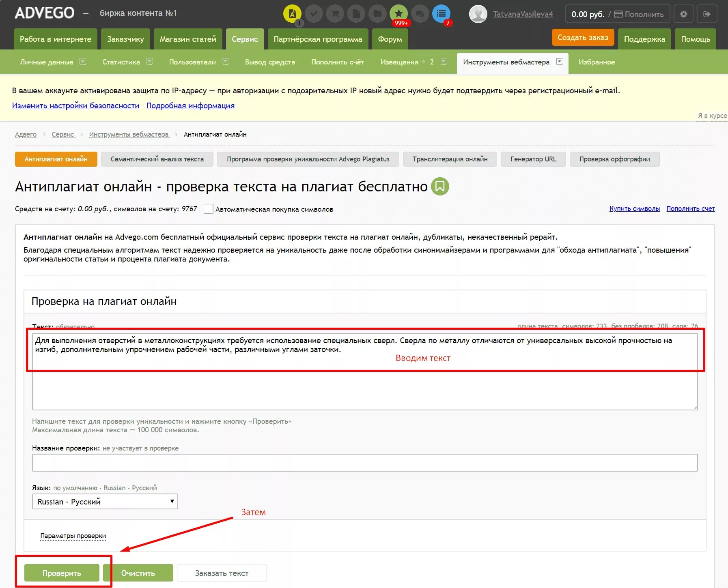Click inside the text-to-check textarea
The width and height of the screenshot is (728, 588).
click(x=365, y=371)
